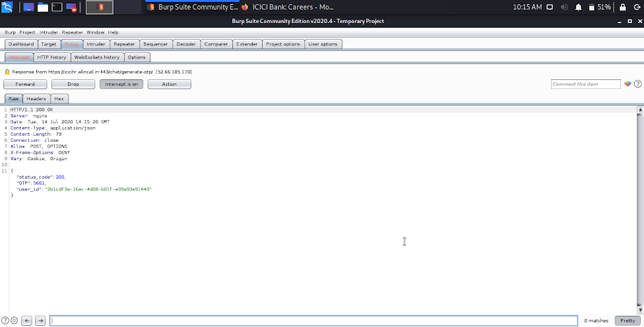Open the Comparer tab
Screen dimensions: 644x327
pyautogui.click(x=216, y=44)
